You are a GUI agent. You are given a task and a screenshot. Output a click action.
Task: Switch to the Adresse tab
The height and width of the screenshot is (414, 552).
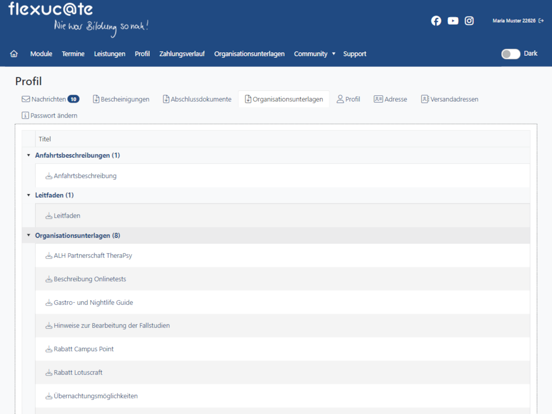[390, 99]
